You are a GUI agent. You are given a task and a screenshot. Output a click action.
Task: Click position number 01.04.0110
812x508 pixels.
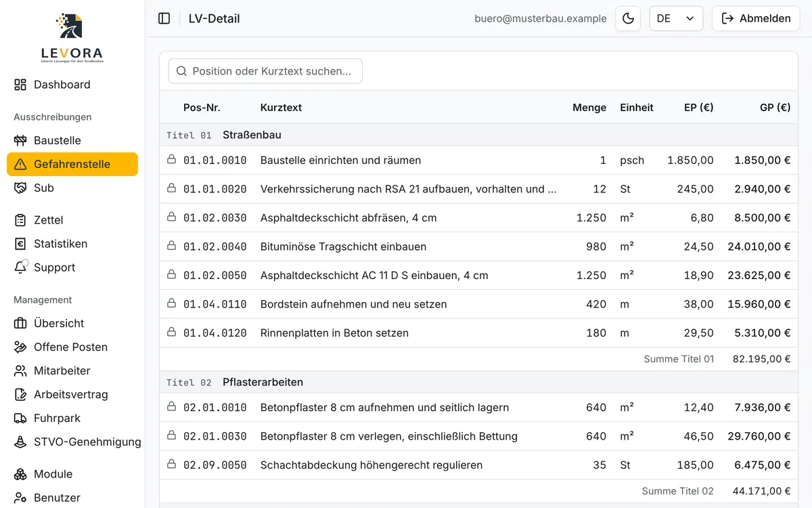click(215, 304)
